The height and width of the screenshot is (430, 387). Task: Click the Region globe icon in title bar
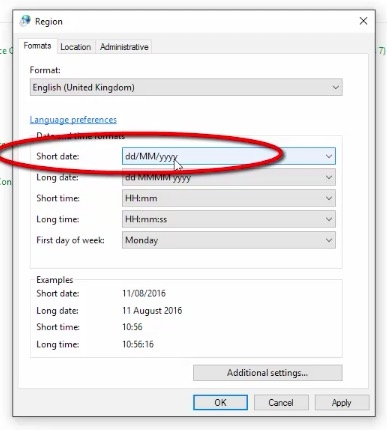click(25, 21)
